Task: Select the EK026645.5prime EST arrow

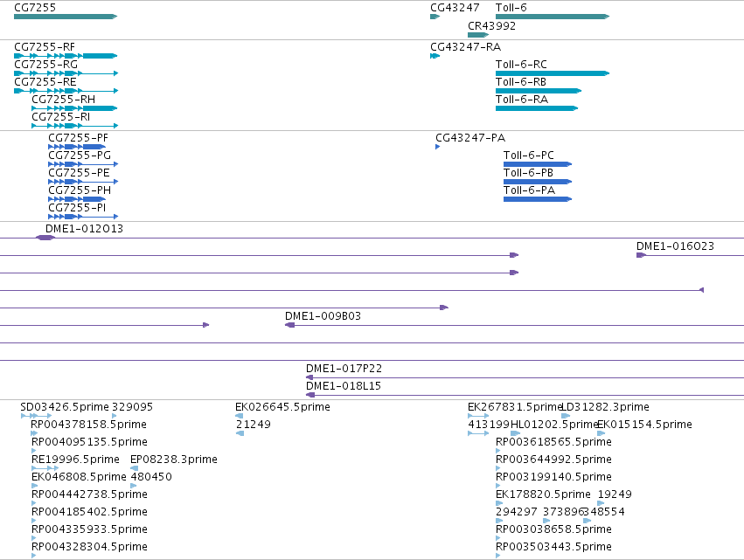Action: pos(240,417)
